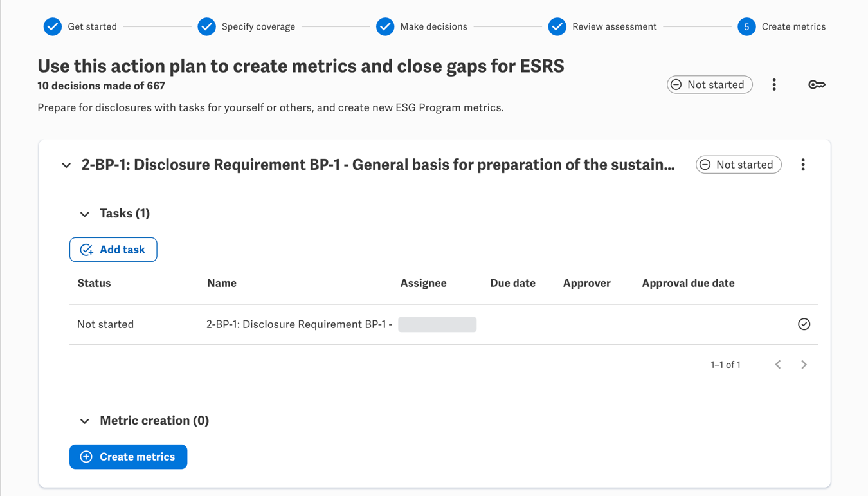
Task: Open the three-dot menu beside the ESRS plan status
Action: 774,85
